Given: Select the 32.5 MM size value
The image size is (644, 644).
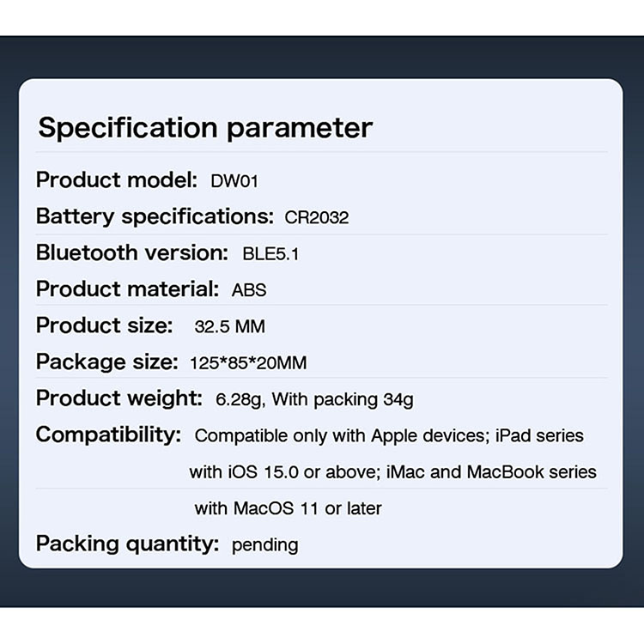Looking at the screenshot, I should tap(229, 327).
